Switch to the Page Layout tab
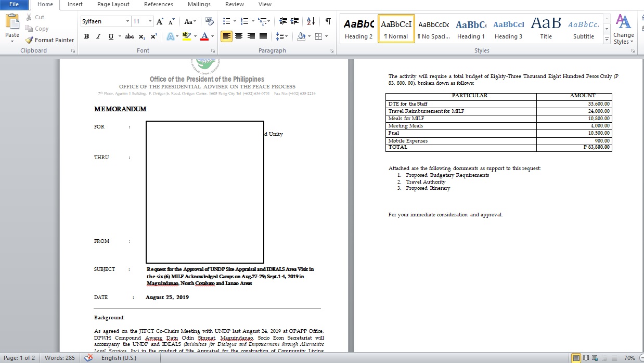Viewport: 644px width, 363px height. [113, 4]
